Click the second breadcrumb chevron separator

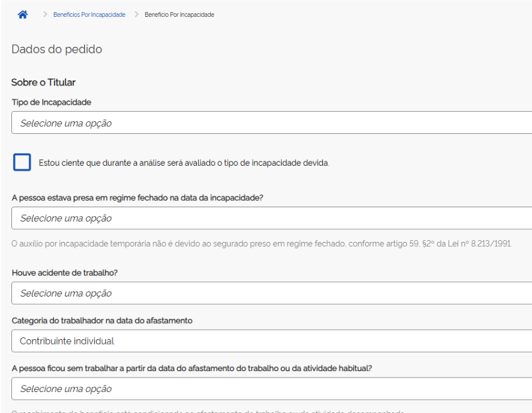click(x=136, y=15)
